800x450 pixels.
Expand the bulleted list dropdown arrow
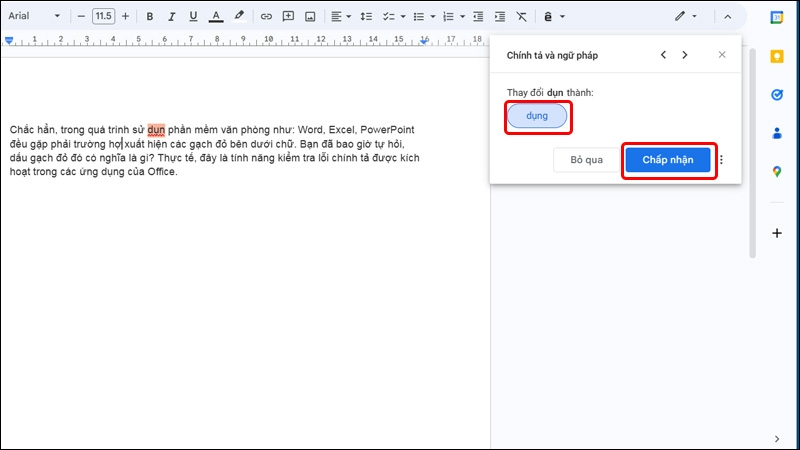433,16
